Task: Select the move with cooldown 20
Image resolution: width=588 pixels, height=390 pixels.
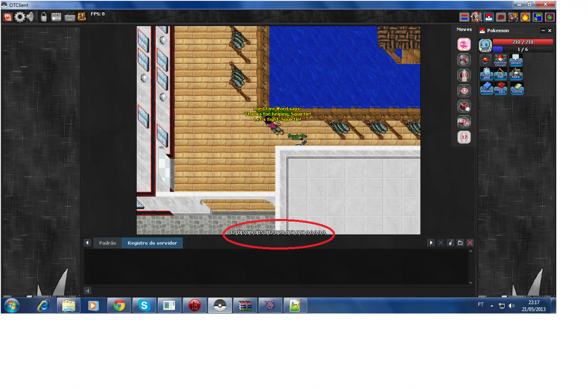Action: tap(464, 106)
